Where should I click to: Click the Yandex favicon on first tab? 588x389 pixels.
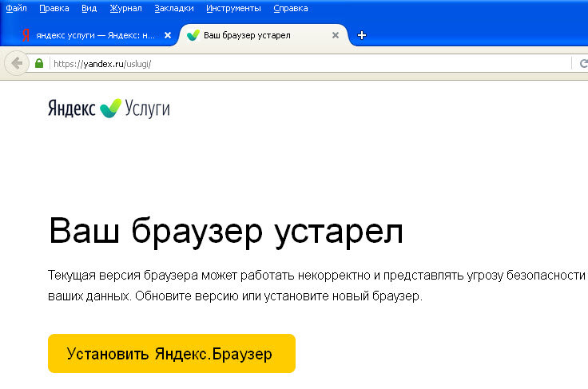pos(26,35)
